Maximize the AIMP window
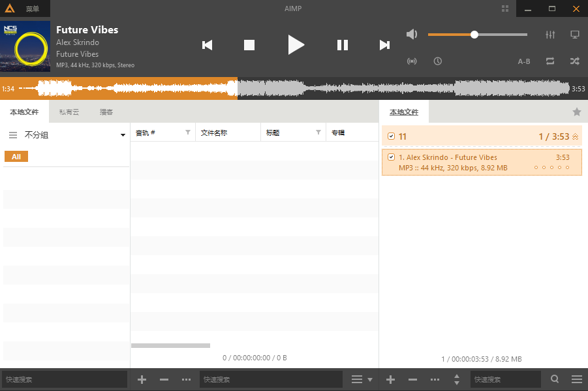 tap(552, 8)
